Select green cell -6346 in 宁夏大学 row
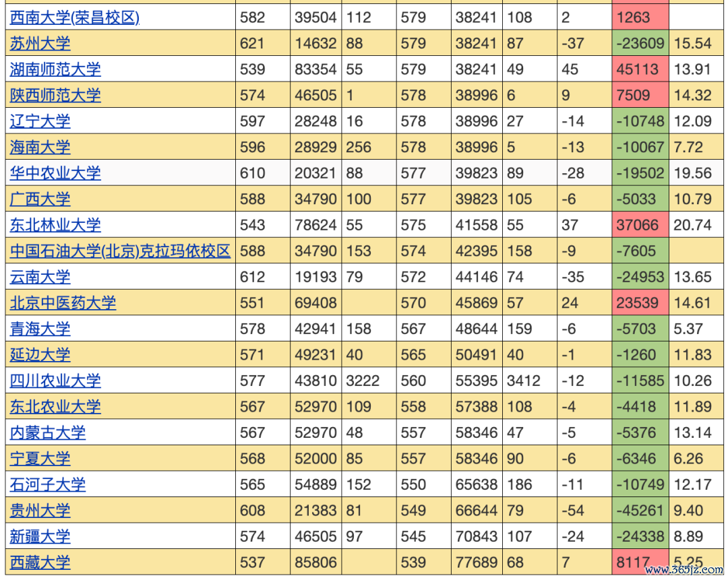Image resolution: width=728 pixels, height=580 pixels. click(x=640, y=459)
